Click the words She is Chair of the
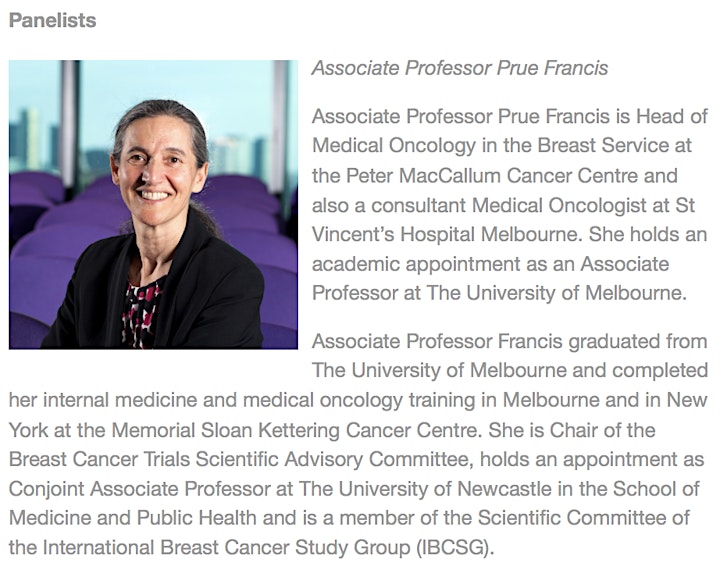The image size is (720, 570). pos(572,430)
